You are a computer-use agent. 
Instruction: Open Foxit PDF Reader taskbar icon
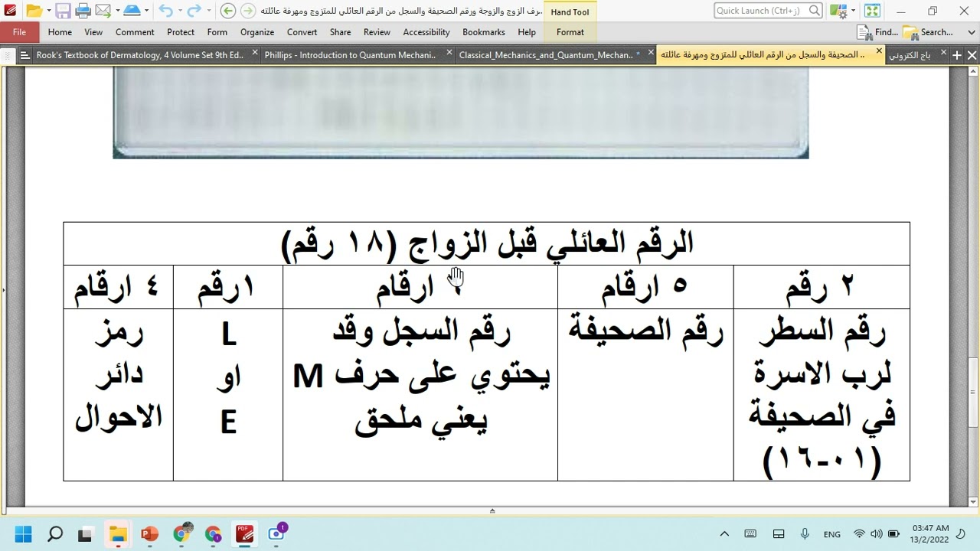[245, 533]
